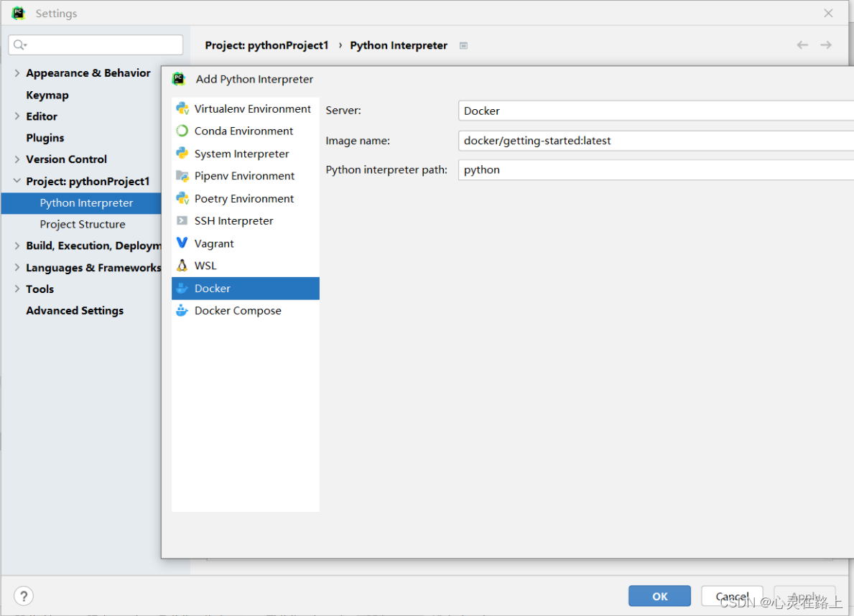Open Advanced Settings page

[x=75, y=310]
